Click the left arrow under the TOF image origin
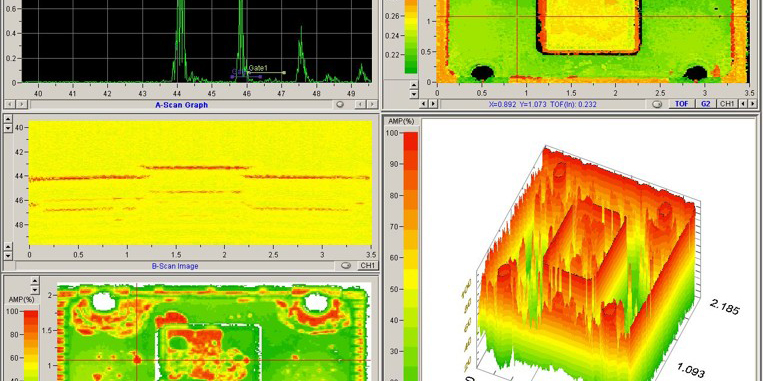Image resolution: width=763 pixels, height=381 pixels. (x=423, y=103)
